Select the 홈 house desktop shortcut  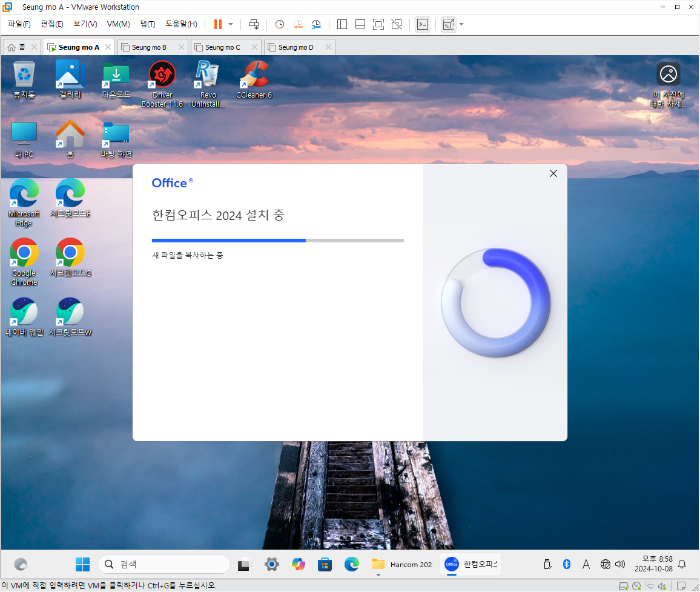(70, 140)
